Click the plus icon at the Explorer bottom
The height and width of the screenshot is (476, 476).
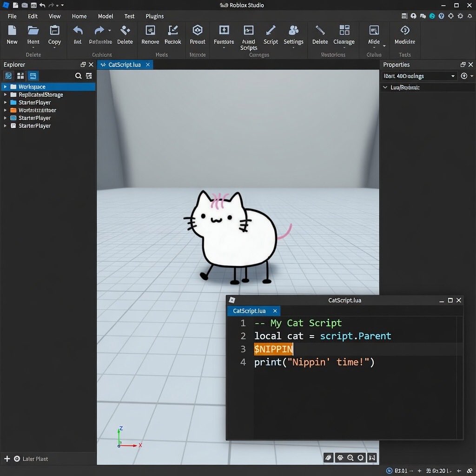(7, 459)
